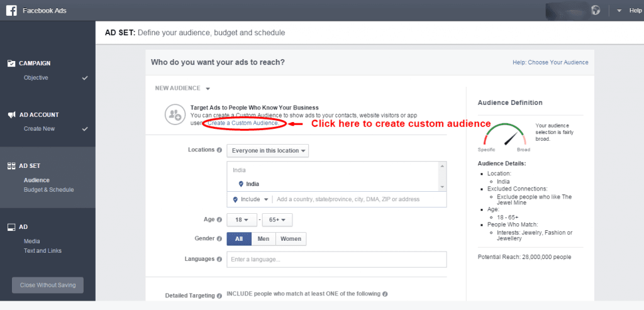
Task: Click info icon after 'ONE of the following'
Action: [385, 294]
